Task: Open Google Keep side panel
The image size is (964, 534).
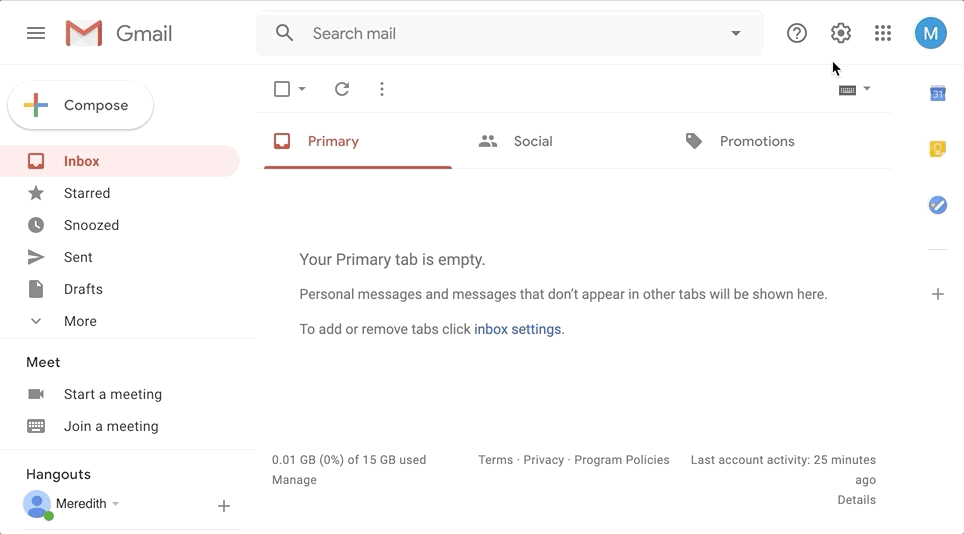Action: coord(938,149)
